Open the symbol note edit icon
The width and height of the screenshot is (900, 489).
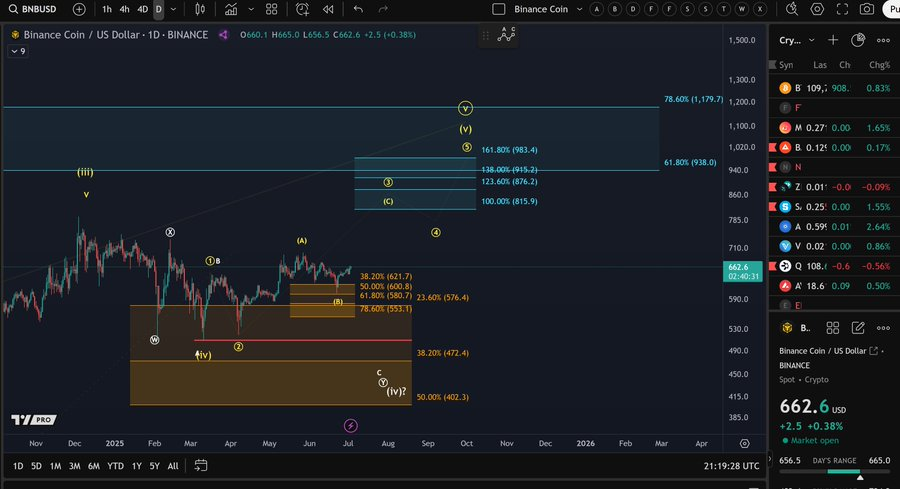click(858, 328)
